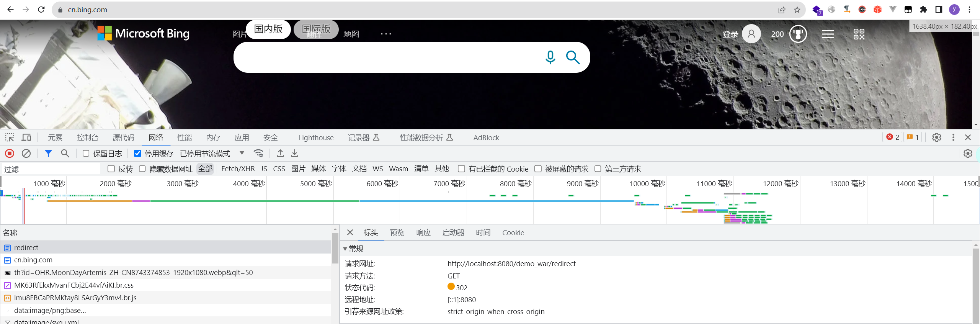
Task: Bookmark this page with the star icon
Action: pyautogui.click(x=797, y=10)
